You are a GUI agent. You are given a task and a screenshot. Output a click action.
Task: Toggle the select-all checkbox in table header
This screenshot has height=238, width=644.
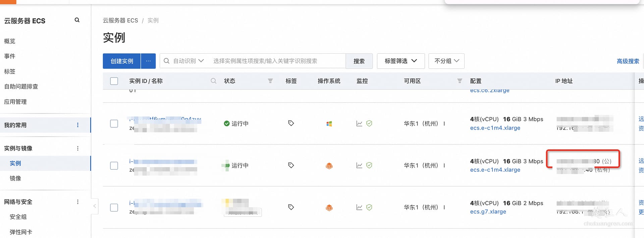coord(114,81)
